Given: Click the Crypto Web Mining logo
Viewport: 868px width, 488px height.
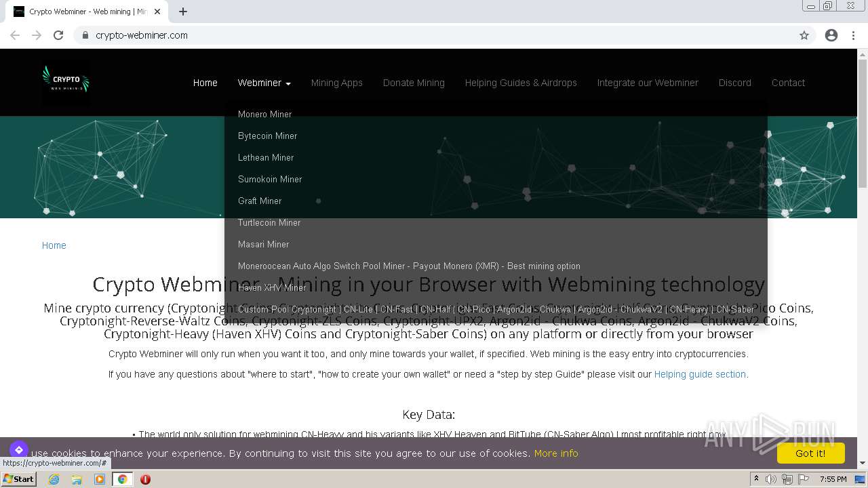Looking at the screenshot, I should tap(65, 82).
